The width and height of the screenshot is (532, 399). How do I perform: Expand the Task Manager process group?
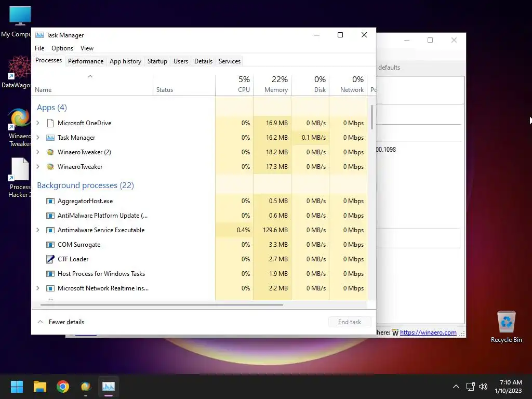pos(38,137)
